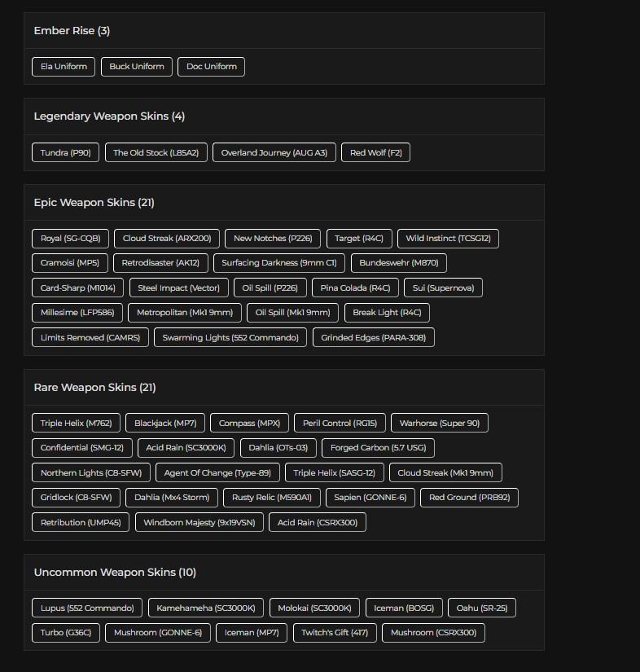Choose Warhorse (Super 90) tag

point(439,424)
